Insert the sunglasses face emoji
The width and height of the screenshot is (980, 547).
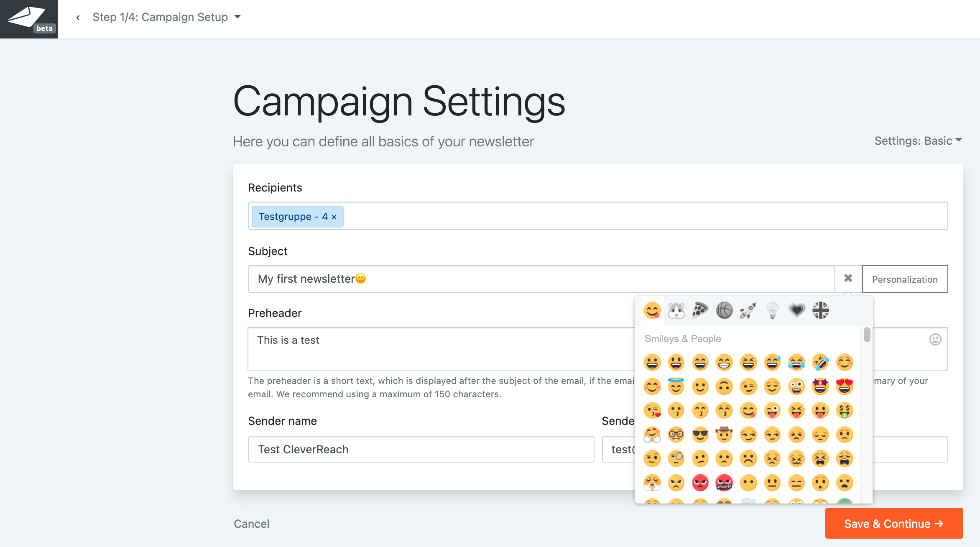(x=700, y=435)
